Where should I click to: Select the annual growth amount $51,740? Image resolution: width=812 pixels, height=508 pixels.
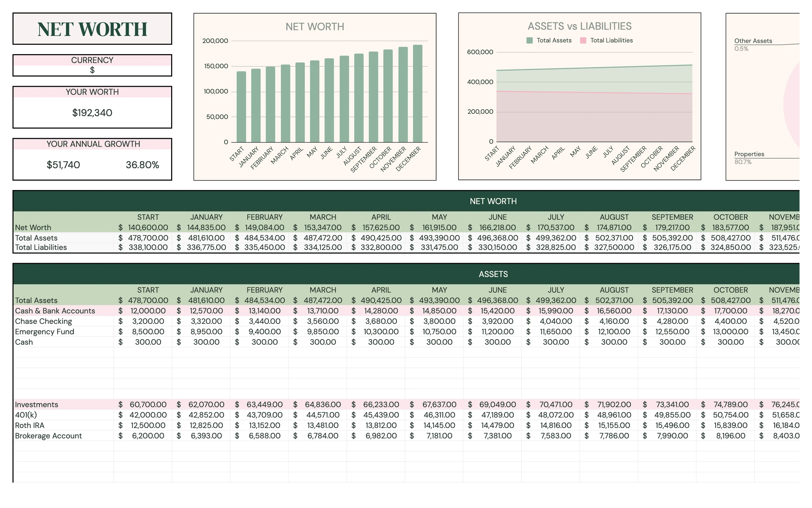(x=63, y=165)
